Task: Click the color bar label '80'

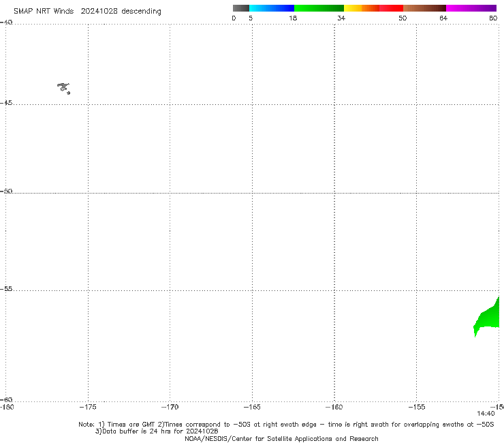Action: pyautogui.click(x=493, y=18)
